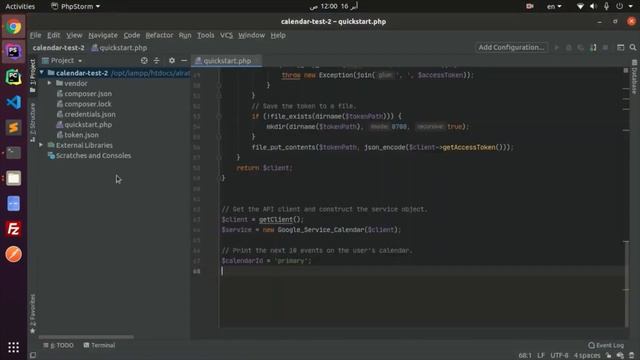Open the VCS menu
640x360 pixels.
tap(227, 36)
